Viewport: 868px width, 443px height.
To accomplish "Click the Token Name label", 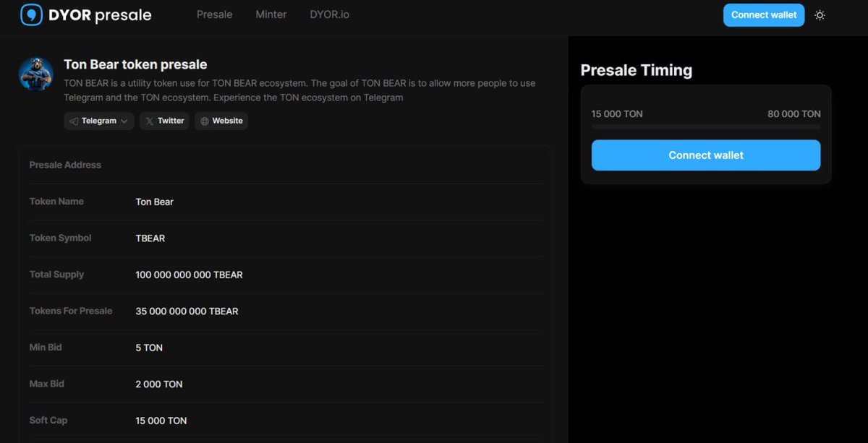I will 56,202.
